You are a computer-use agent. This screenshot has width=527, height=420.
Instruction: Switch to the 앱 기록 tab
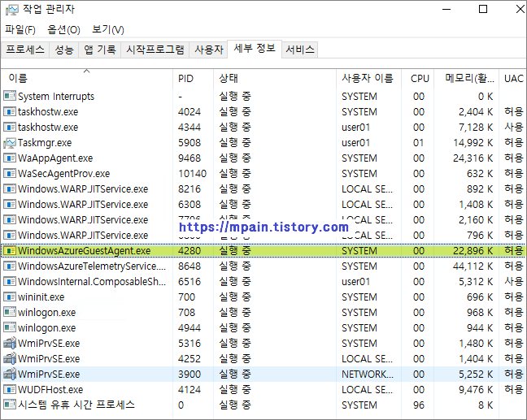point(100,50)
